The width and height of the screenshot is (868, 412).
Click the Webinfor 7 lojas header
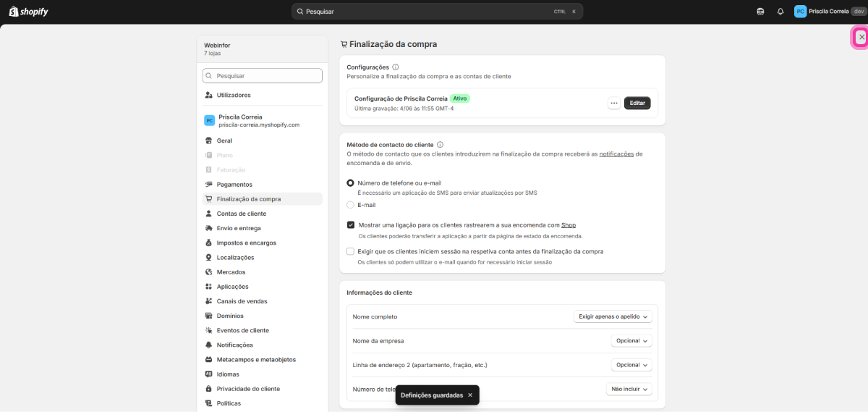[262, 49]
